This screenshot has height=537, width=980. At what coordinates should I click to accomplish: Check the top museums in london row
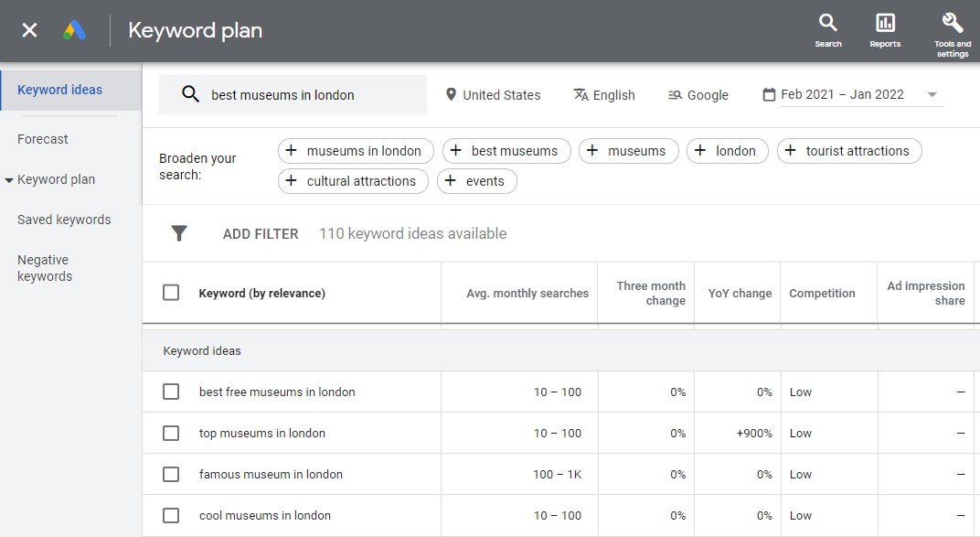171,433
